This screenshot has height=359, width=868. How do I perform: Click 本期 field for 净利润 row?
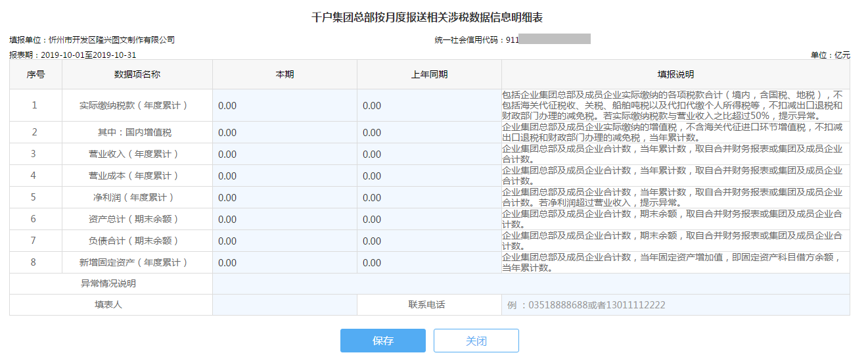click(x=285, y=198)
